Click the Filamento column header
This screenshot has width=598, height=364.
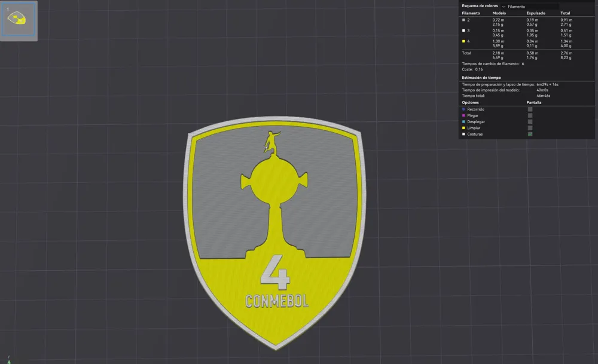tap(471, 13)
